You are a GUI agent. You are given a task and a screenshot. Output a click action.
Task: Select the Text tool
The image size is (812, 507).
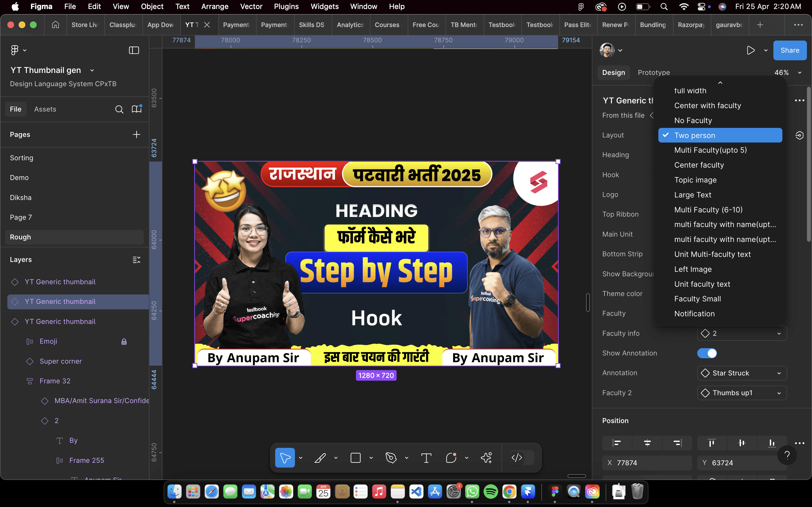(x=426, y=458)
